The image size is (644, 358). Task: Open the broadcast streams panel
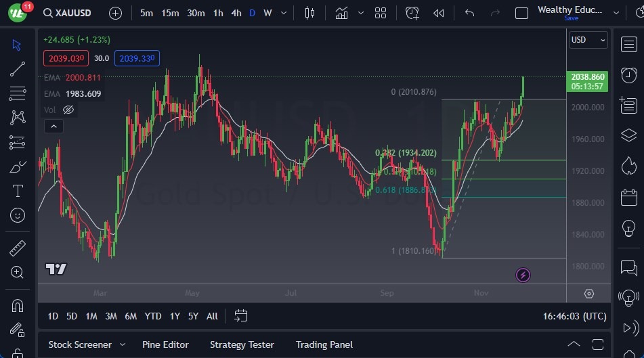tap(630, 328)
